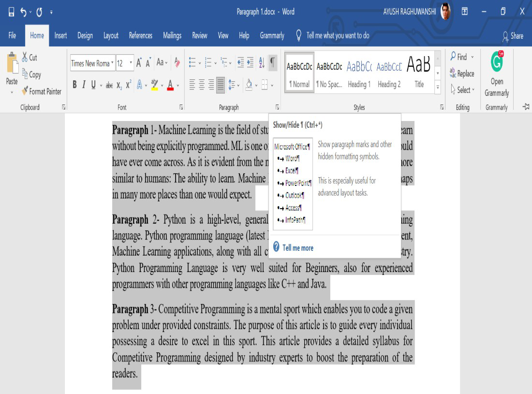Sort the selected paragraphs alphabetically
Screen dimensions: 532x394
click(x=261, y=62)
